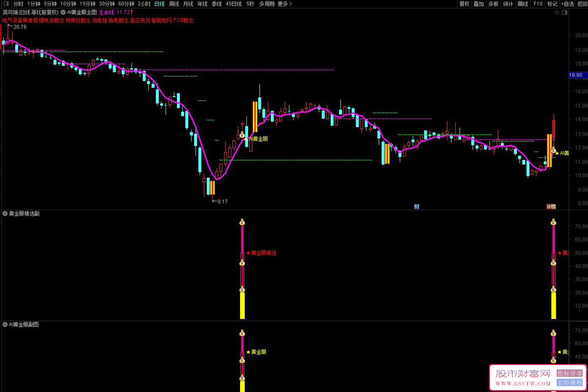Screen dimensions: 588x392
Task: Select the 45日线 period
Action: pyautogui.click(x=234, y=3)
